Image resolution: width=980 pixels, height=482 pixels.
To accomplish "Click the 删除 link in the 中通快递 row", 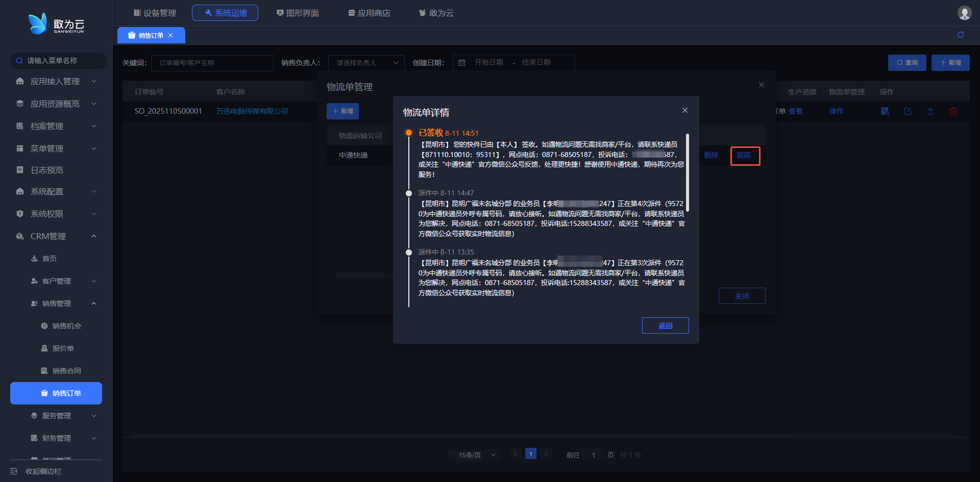I will 711,155.
